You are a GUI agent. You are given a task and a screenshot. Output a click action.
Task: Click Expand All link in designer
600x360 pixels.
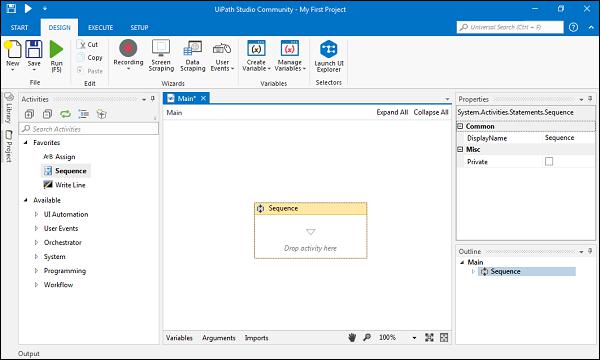[x=392, y=112]
